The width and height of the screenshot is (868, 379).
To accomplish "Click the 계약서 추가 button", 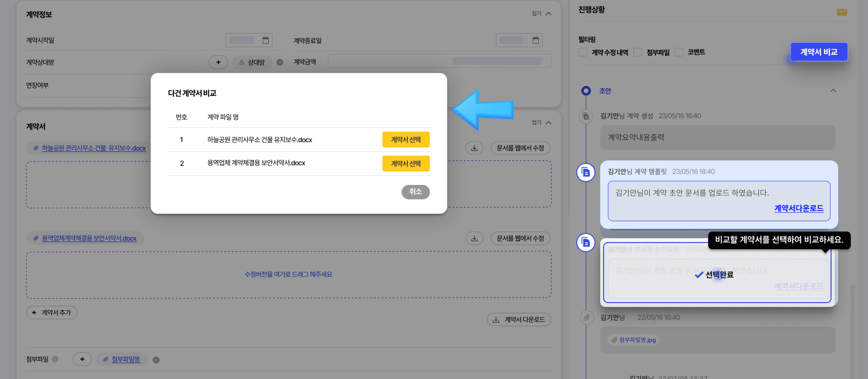I will (52, 313).
